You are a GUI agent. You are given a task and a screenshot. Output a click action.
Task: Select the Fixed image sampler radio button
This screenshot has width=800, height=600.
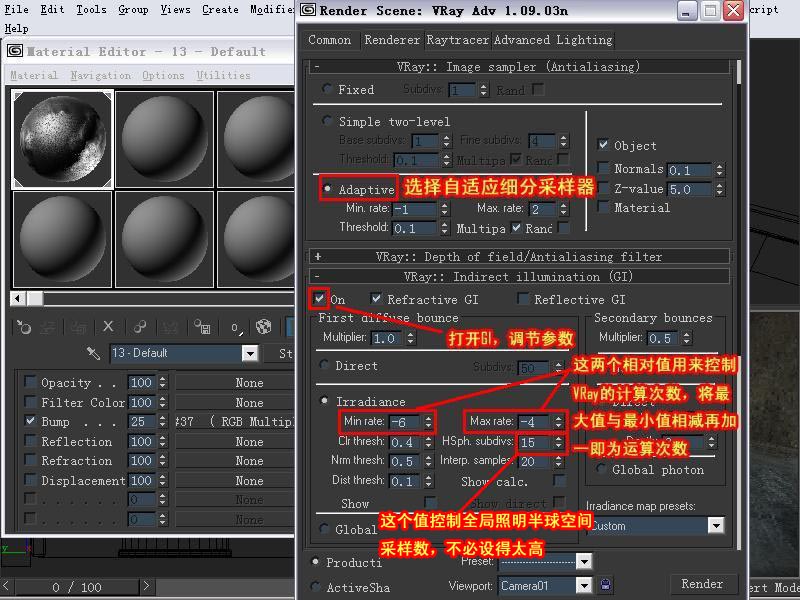tap(327, 89)
